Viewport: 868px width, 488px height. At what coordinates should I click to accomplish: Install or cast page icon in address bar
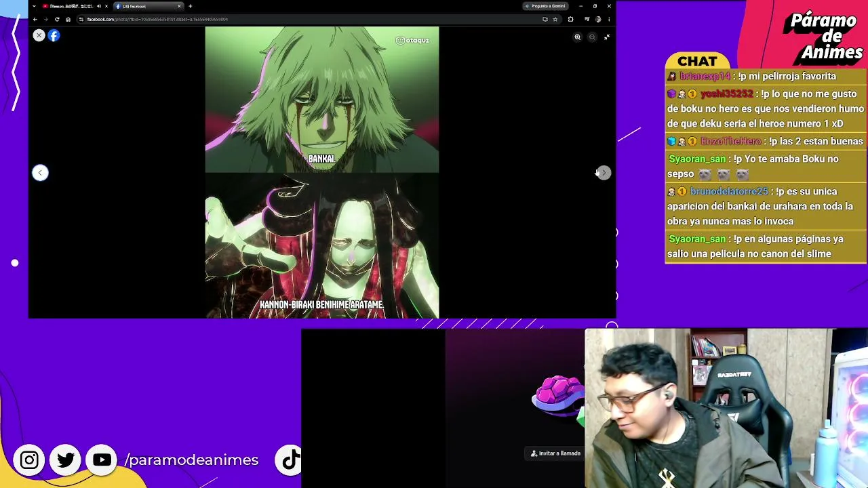545,19
